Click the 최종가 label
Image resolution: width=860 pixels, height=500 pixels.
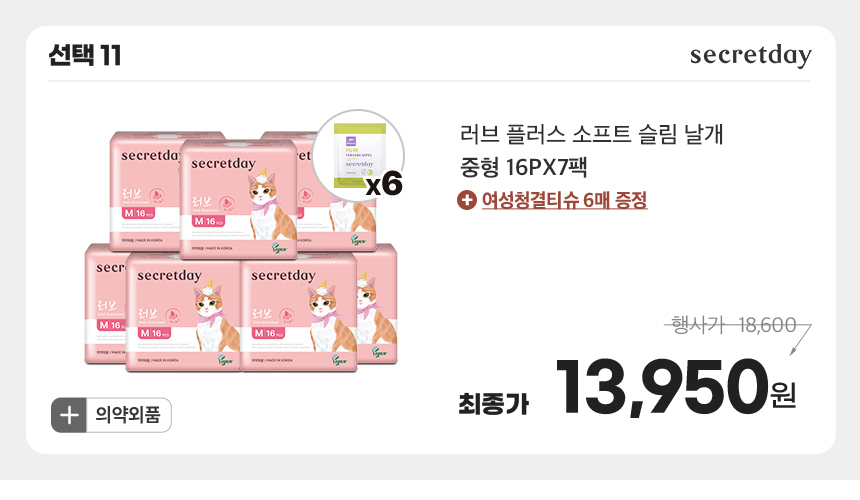pyautogui.click(x=494, y=404)
